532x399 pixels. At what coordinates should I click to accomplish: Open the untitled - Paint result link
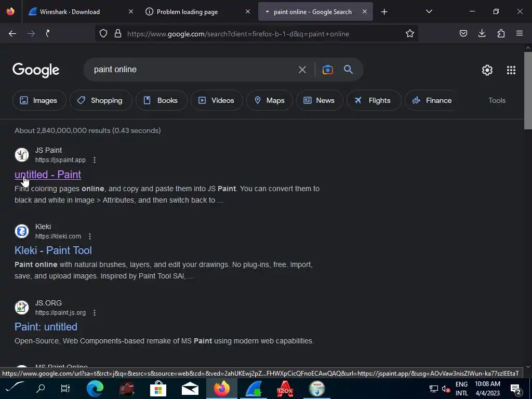(48, 175)
